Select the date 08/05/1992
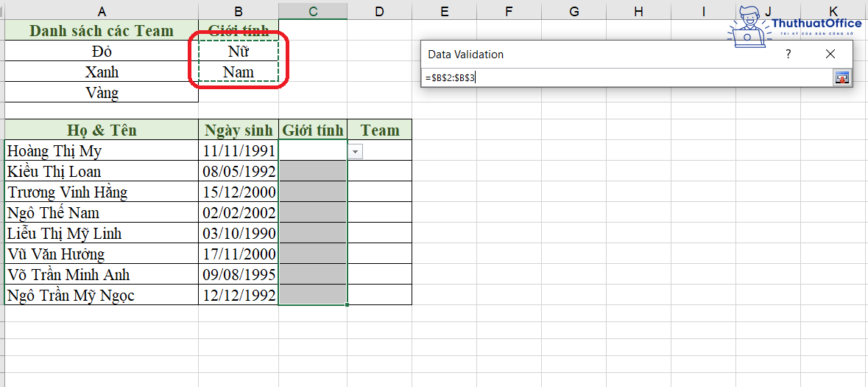The width and height of the screenshot is (868, 387). click(239, 171)
